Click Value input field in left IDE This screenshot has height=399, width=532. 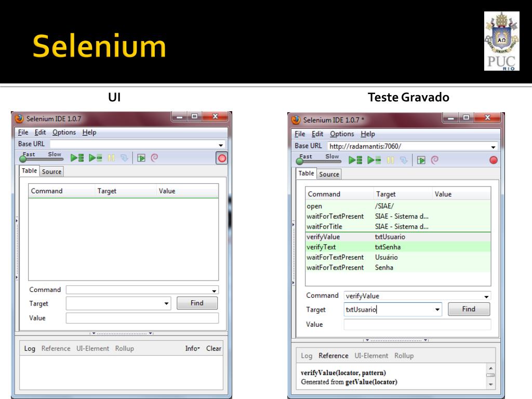[142, 318]
